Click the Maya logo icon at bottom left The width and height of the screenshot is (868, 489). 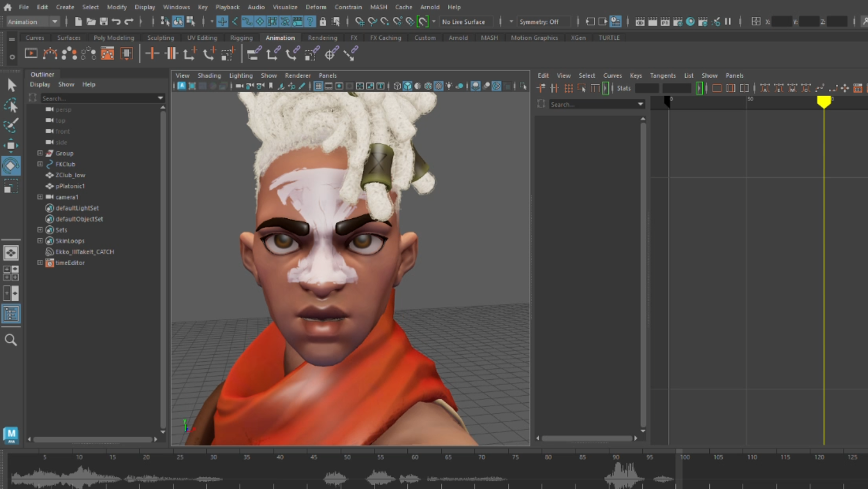tap(11, 435)
